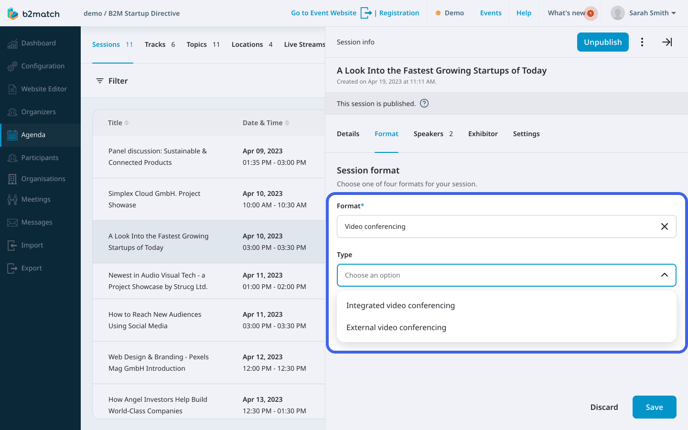The width and height of the screenshot is (688, 430).
Task: Collapse the Session info panel arrow
Action: (667, 42)
